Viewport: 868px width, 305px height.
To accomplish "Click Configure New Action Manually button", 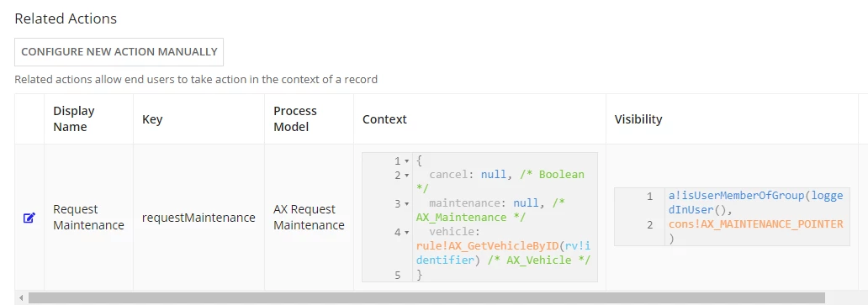I will pyautogui.click(x=119, y=52).
